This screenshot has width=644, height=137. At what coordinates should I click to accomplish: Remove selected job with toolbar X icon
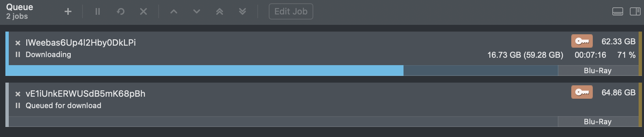click(143, 11)
